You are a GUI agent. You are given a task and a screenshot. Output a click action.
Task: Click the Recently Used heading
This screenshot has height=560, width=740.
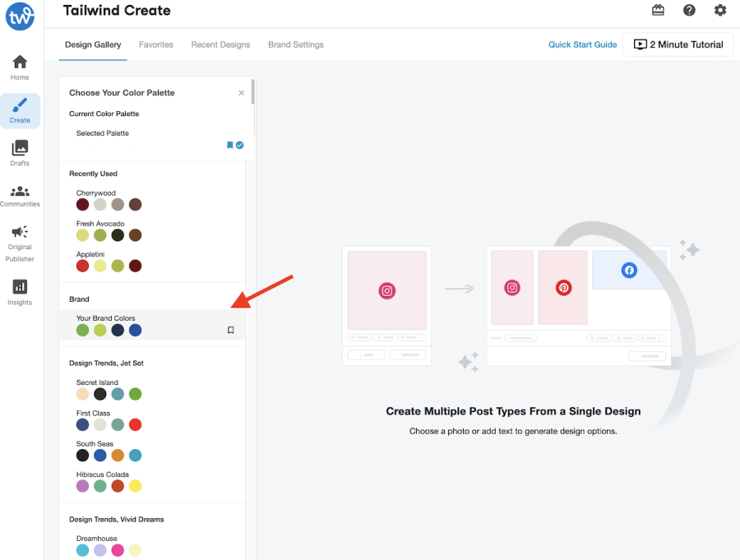(93, 174)
